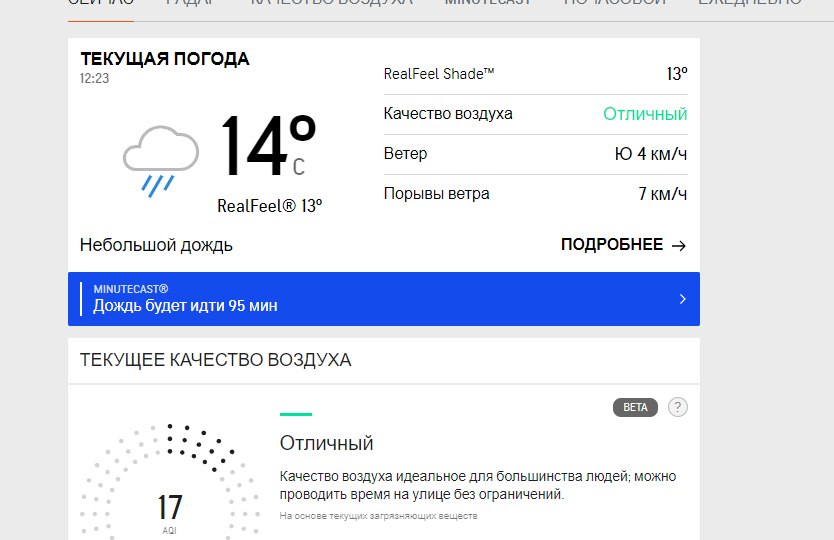Click the 'RealFeel Shade™' label
Viewport: 834px width, 540px height.
[439, 74]
